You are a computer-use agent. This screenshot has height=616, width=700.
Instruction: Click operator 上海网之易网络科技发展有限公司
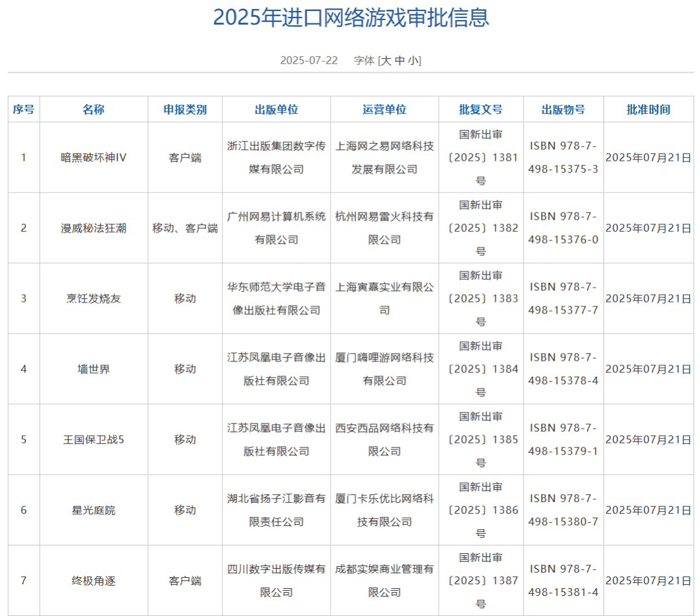click(x=384, y=157)
